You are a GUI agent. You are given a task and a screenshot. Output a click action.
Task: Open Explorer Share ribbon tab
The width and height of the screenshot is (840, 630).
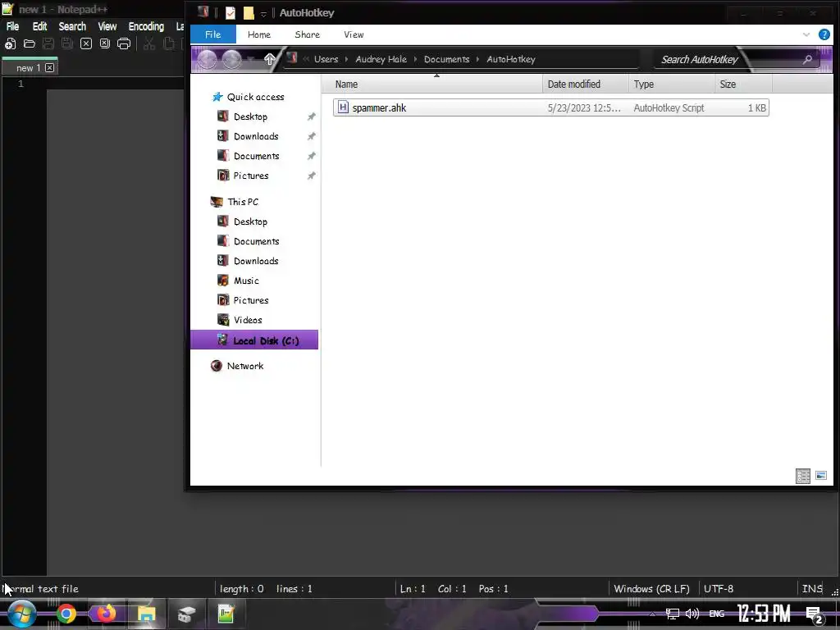[x=308, y=34]
